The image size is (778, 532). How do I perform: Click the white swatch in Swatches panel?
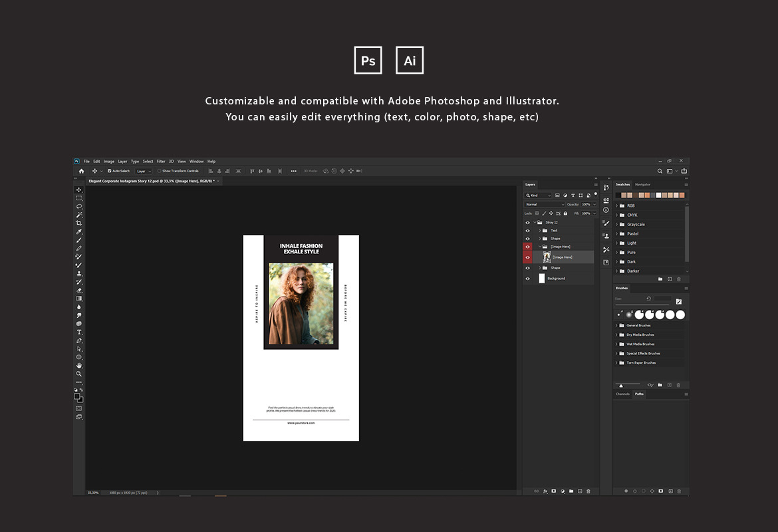click(x=659, y=195)
